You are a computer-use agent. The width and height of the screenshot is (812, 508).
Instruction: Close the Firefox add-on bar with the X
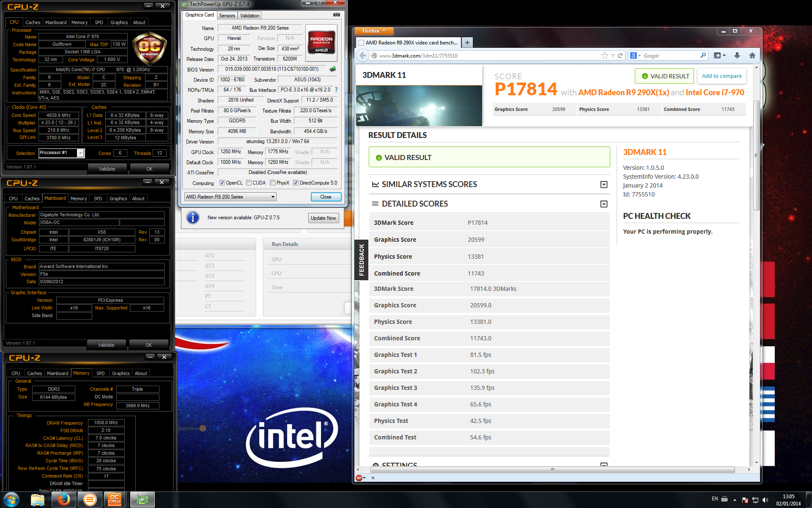tap(373, 478)
